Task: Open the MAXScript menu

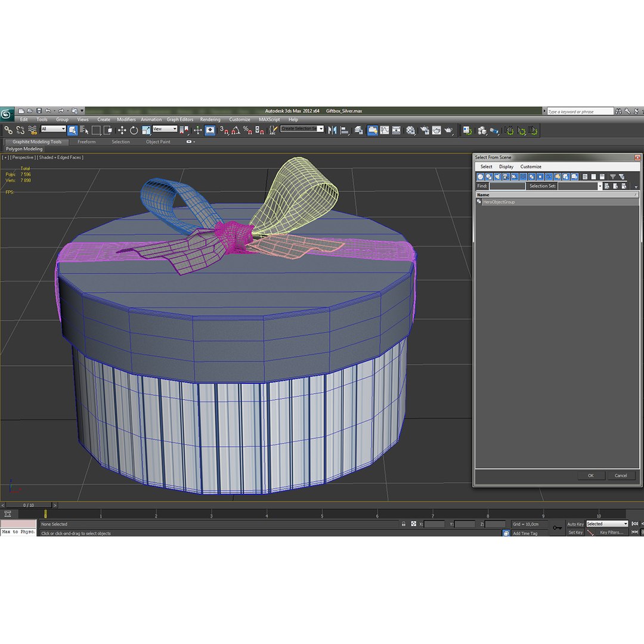Action: pos(270,119)
